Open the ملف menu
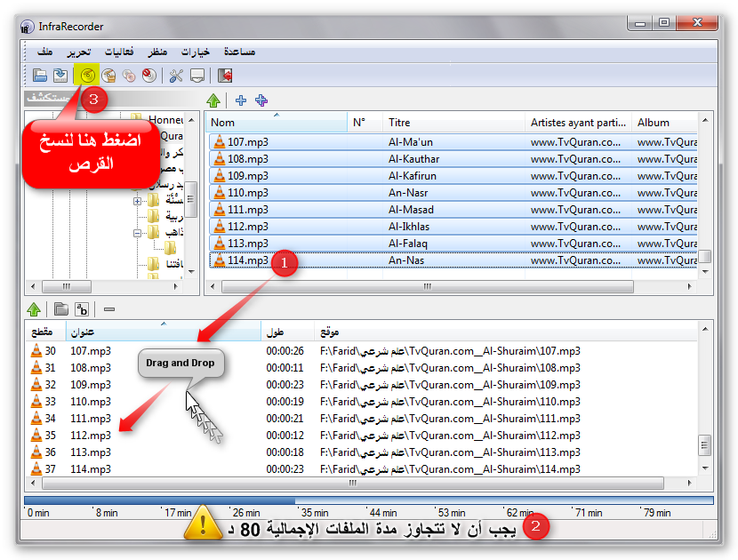Screen dimensions: 738x560 [x=44, y=52]
